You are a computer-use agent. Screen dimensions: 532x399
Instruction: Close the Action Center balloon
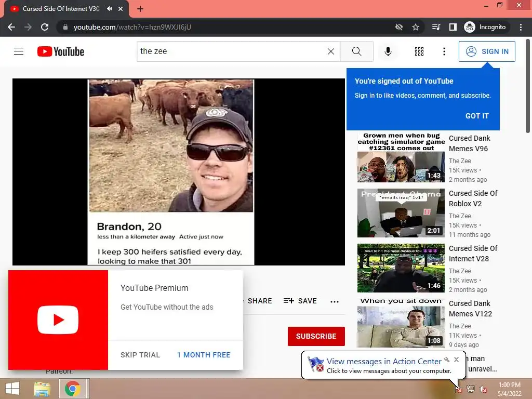click(456, 360)
